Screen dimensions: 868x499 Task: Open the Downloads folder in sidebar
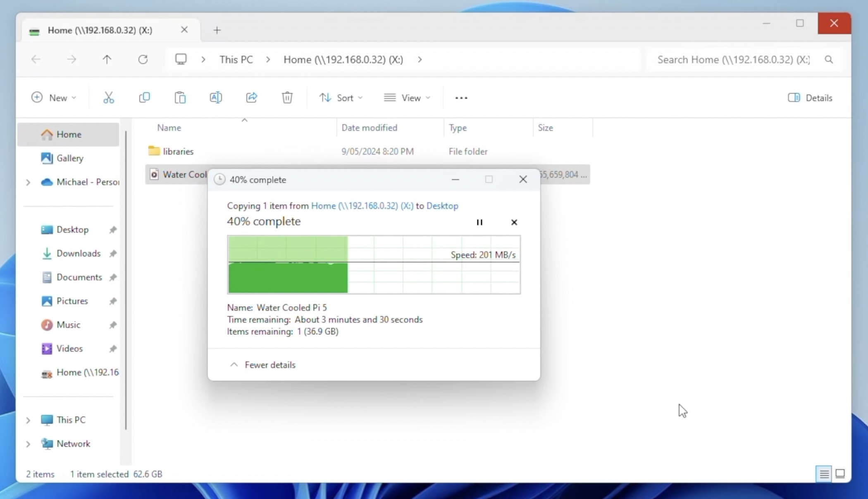click(x=78, y=253)
